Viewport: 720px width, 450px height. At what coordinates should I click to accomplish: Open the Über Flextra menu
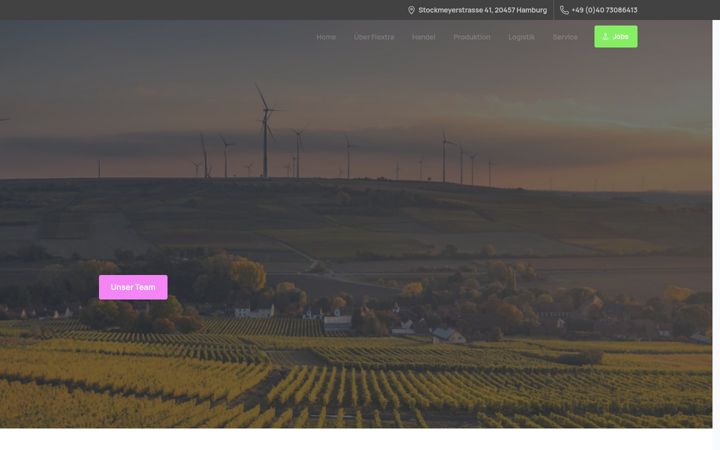tap(374, 37)
